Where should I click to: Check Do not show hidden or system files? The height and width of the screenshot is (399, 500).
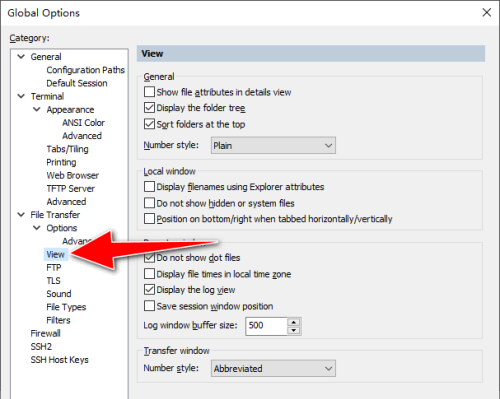(149, 203)
